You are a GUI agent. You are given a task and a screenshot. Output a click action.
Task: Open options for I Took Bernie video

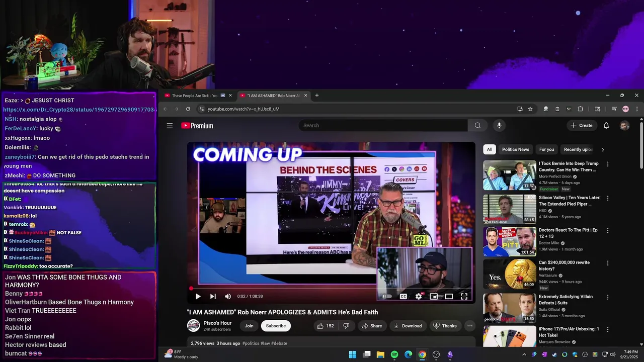(x=608, y=164)
